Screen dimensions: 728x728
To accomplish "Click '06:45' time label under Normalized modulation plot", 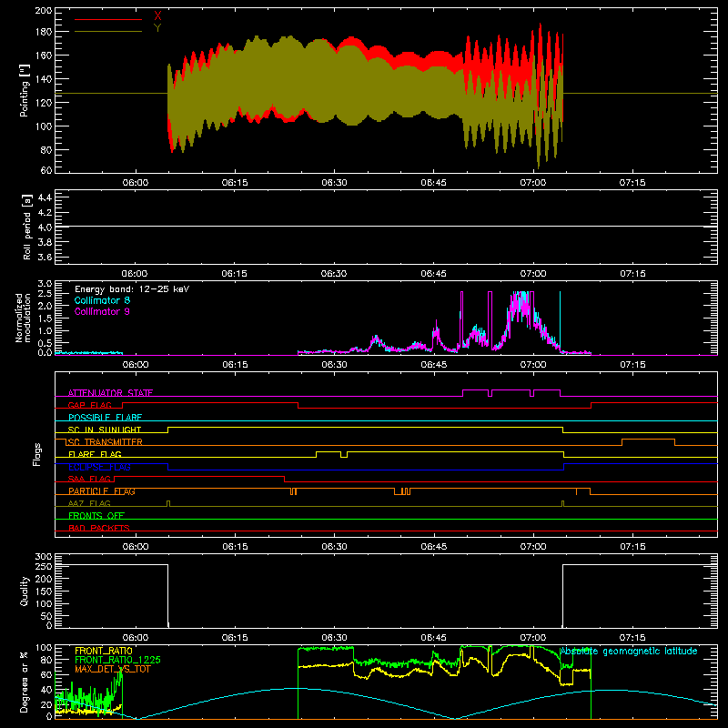I will pos(434,365).
